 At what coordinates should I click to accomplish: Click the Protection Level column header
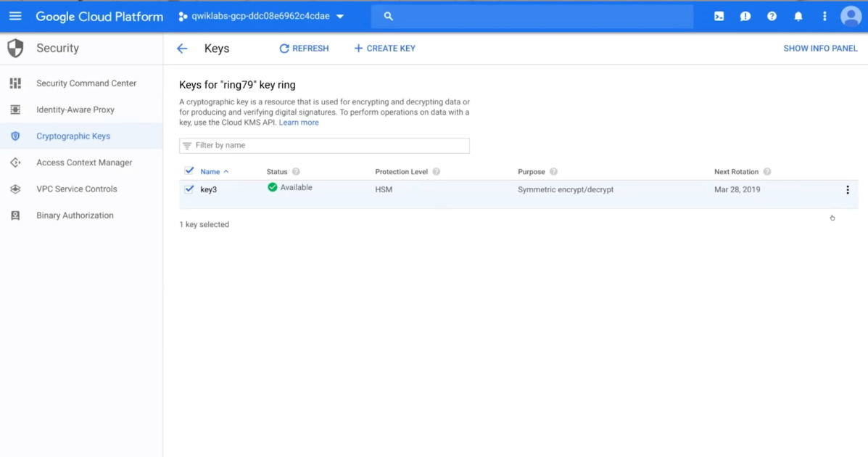click(x=401, y=172)
